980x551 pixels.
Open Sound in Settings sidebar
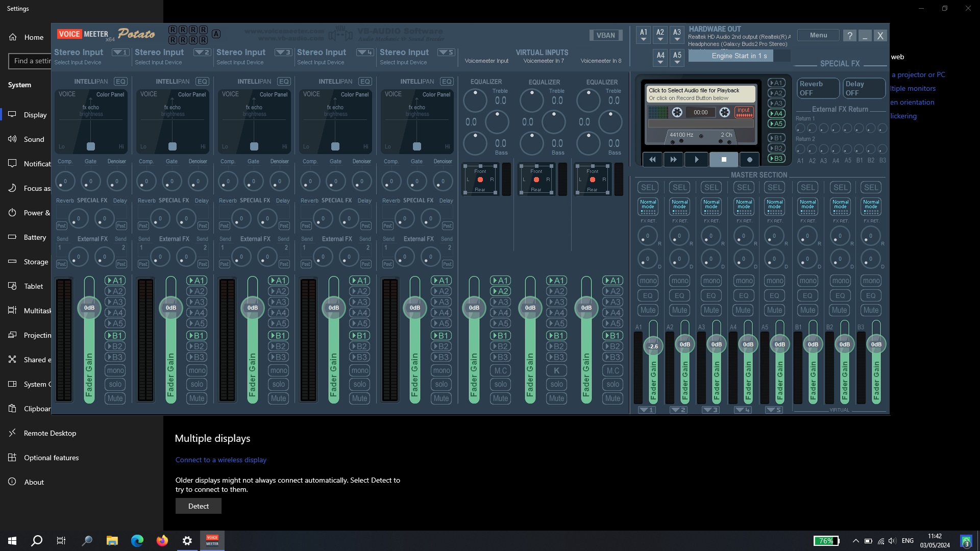[x=34, y=139]
